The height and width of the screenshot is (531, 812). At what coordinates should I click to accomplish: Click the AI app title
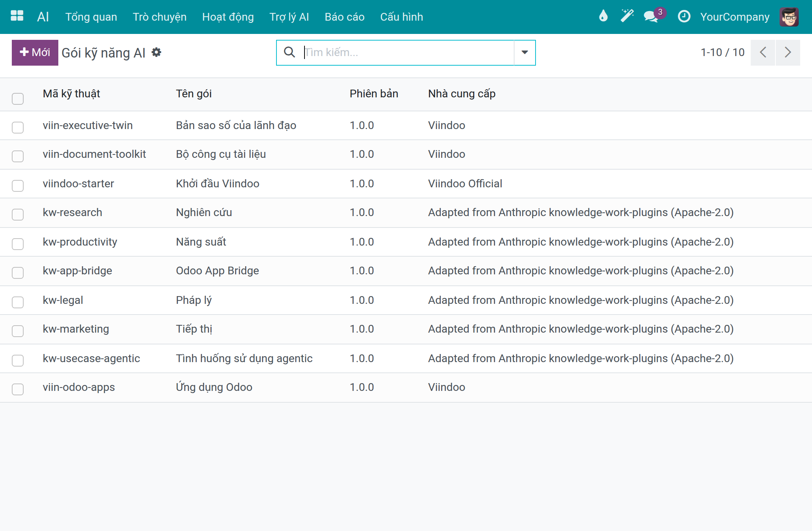click(x=43, y=17)
